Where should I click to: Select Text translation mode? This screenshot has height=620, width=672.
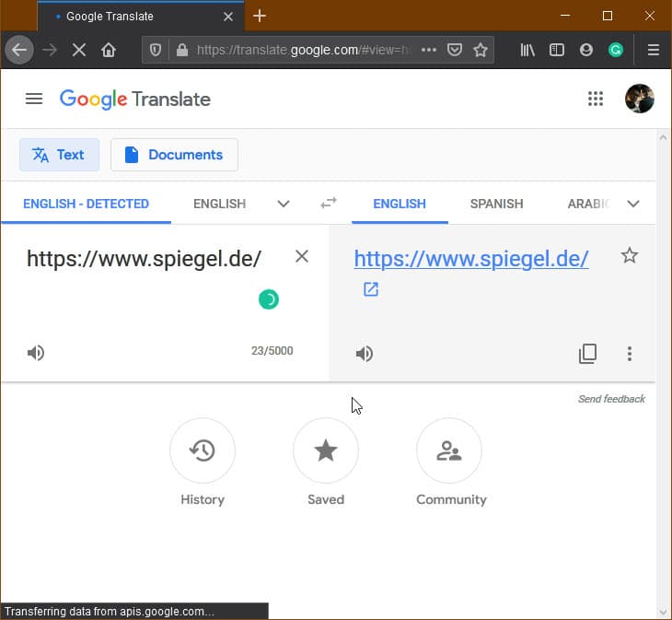(59, 155)
